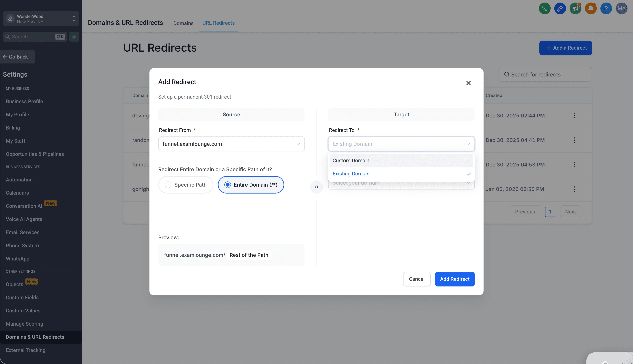
Task: Open help via question mark icon
Action: [x=606, y=8]
